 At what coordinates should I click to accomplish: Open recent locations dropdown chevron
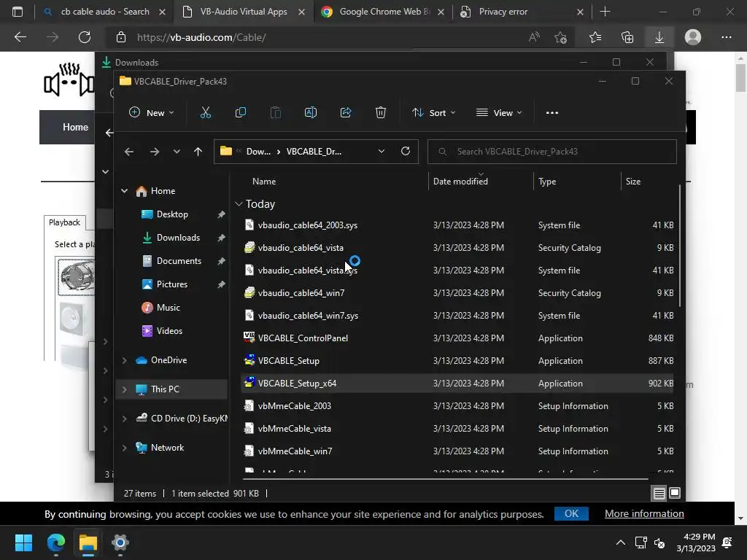[177, 152]
